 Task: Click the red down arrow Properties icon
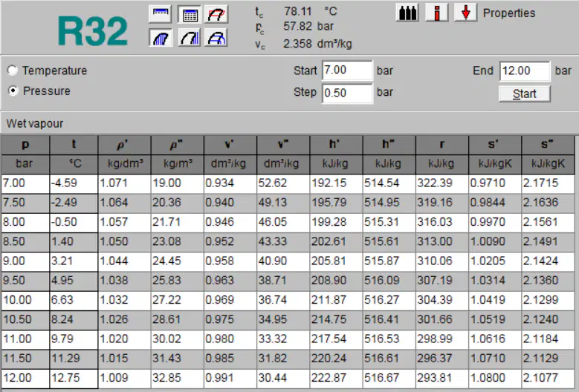pyautogui.click(x=465, y=13)
